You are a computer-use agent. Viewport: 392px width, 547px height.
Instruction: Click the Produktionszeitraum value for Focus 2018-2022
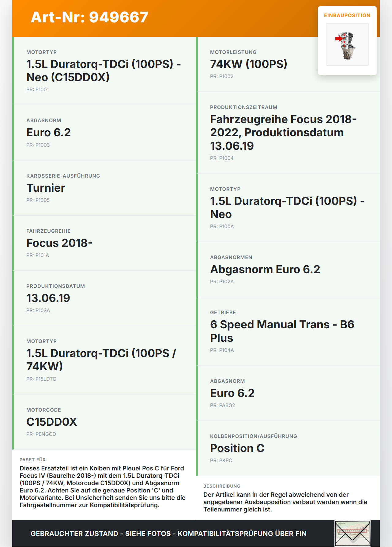click(x=283, y=132)
